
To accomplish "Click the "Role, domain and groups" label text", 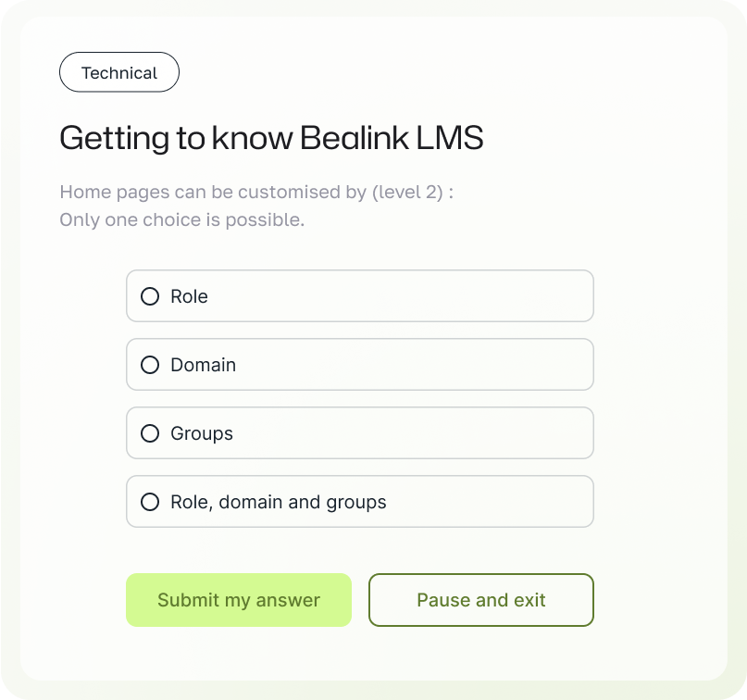I will 278,502.
